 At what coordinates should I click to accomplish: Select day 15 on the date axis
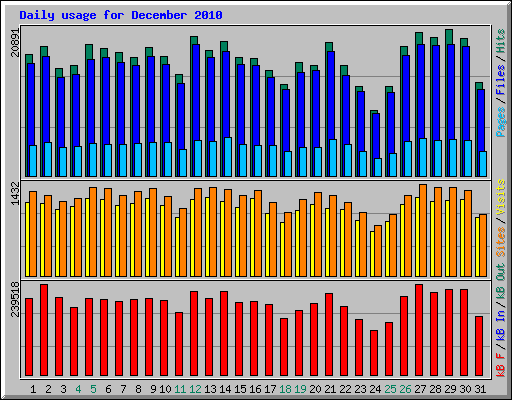tap(240, 389)
